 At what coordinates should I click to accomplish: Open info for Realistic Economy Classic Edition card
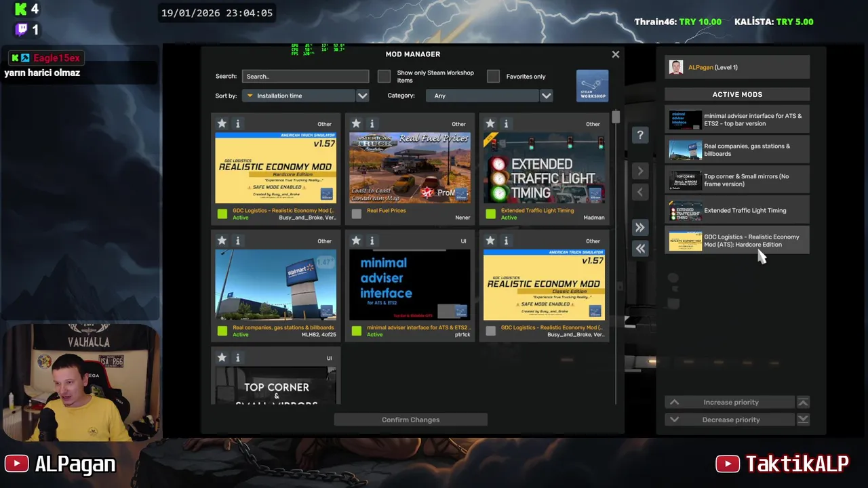(506, 241)
